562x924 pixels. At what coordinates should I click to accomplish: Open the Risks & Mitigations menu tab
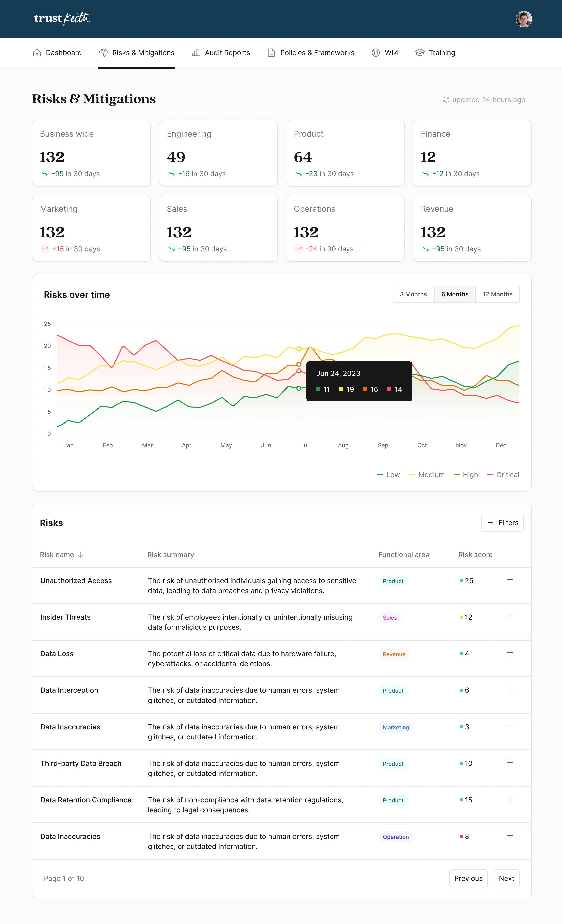coord(136,52)
